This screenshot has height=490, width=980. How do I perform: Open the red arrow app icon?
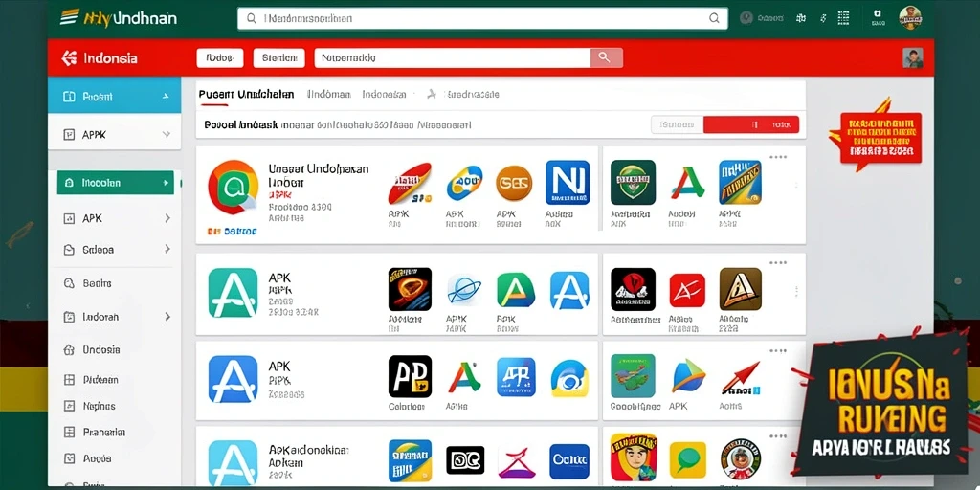click(740, 377)
